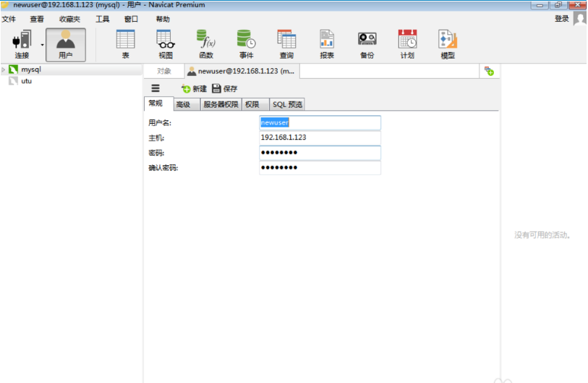Click the password (密码) input field

click(x=320, y=153)
